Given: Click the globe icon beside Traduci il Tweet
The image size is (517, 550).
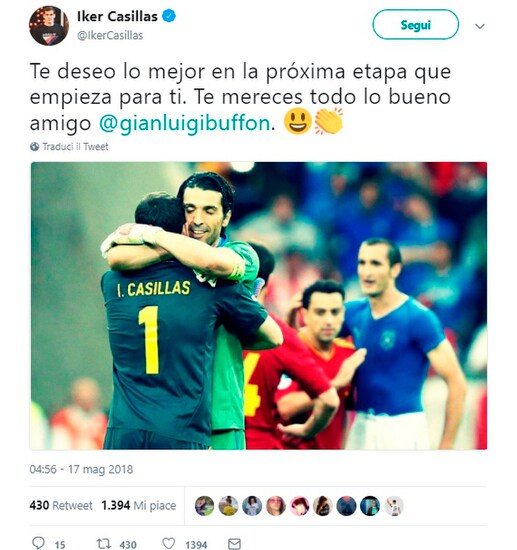Looking at the screenshot, I should pos(34,147).
